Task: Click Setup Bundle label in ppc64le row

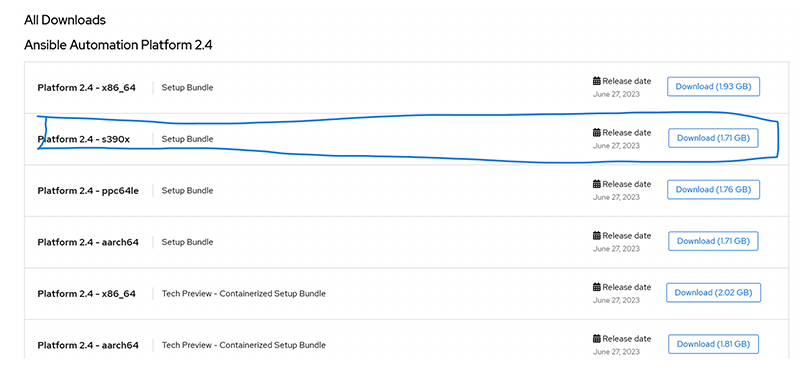Action: point(187,191)
